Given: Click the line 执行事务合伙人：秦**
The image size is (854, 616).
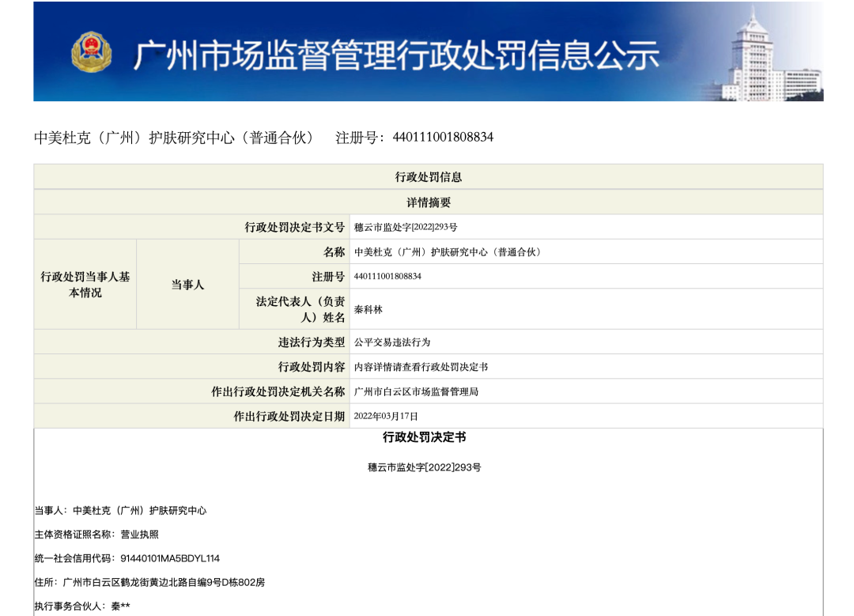Looking at the screenshot, I should pyautogui.click(x=82, y=607).
